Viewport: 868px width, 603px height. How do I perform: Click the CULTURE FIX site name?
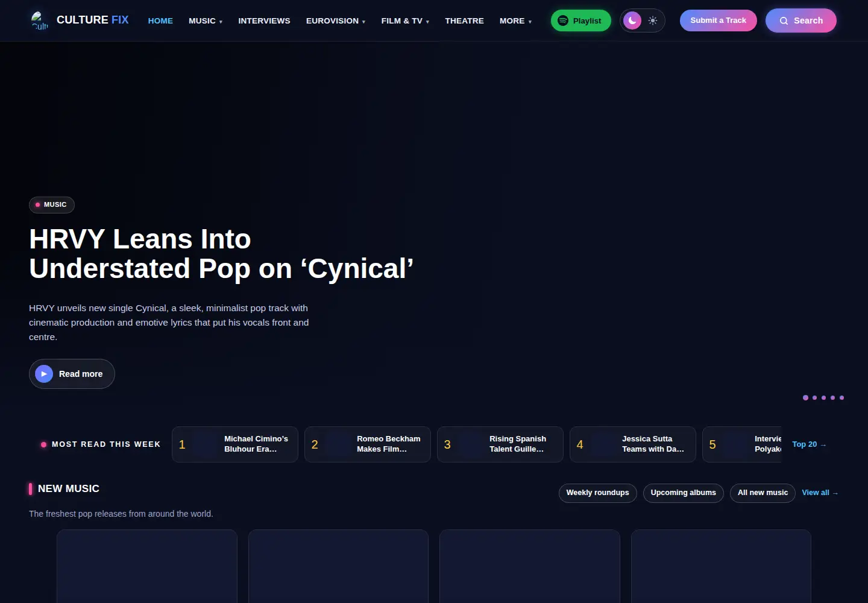pos(93,20)
